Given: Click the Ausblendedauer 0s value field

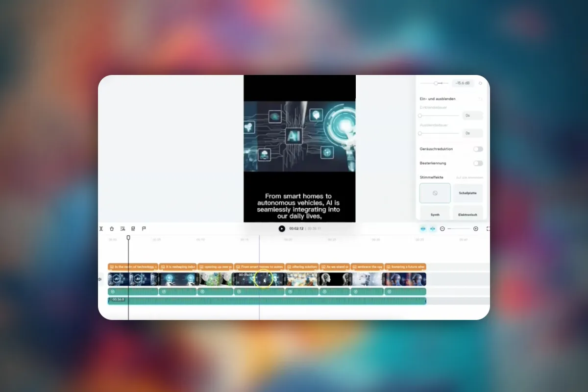Looking at the screenshot, I should point(473,133).
